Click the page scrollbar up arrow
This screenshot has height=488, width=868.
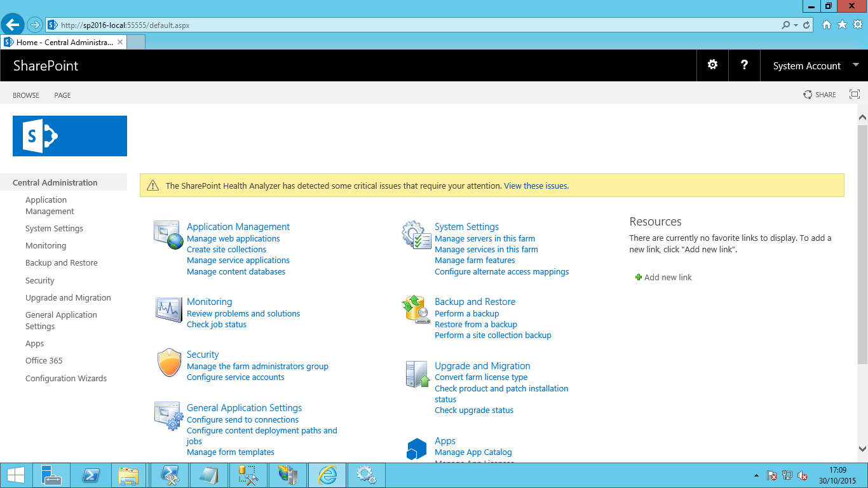(862, 118)
